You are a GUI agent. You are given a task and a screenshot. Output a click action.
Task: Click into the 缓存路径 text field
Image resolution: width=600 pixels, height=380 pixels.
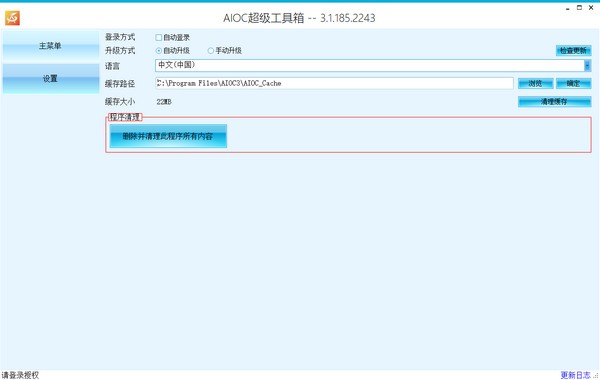334,83
